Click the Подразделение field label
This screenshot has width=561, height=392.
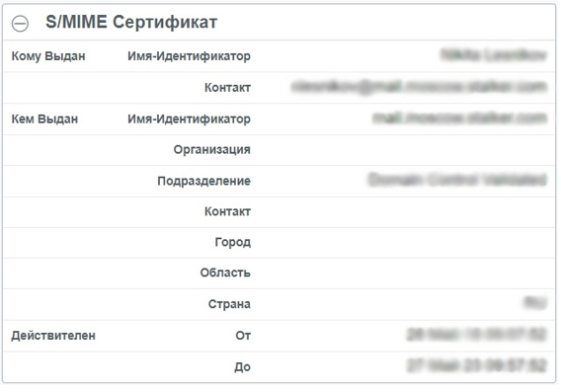pyautogui.click(x=203, y=181)
